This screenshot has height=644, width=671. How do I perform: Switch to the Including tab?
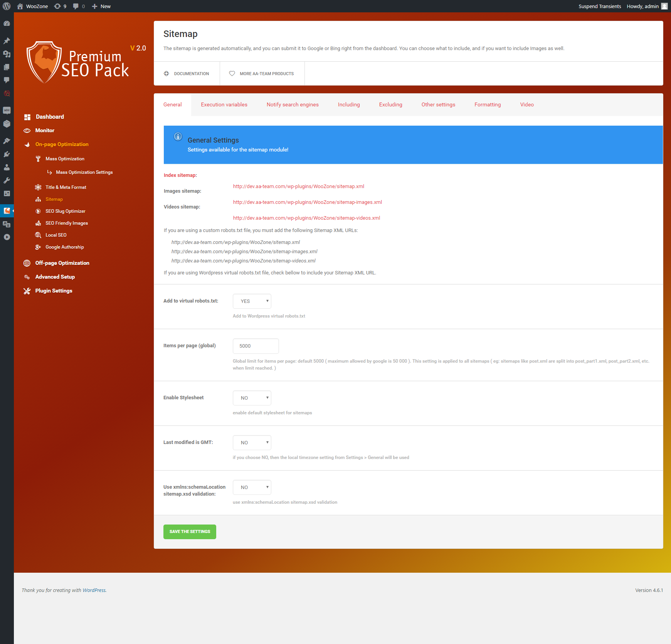349,104
